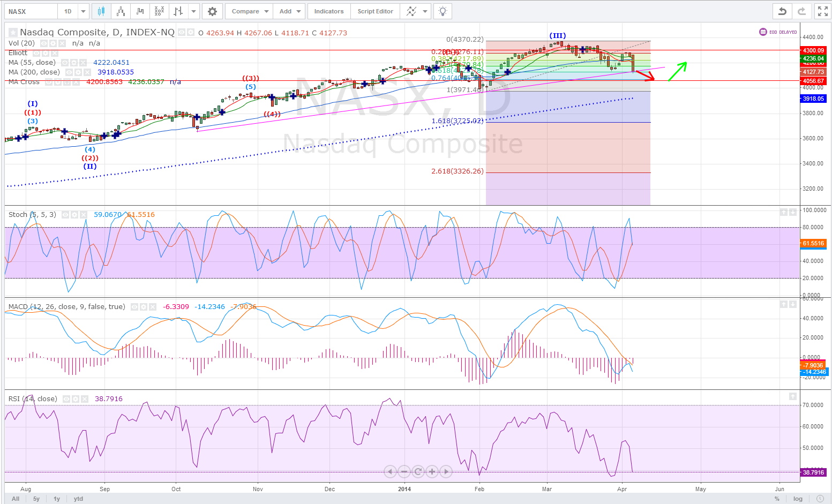Hide the Elliott indicator via eye icon
This screenshot has width=832, height=504.
coord(36,53)
